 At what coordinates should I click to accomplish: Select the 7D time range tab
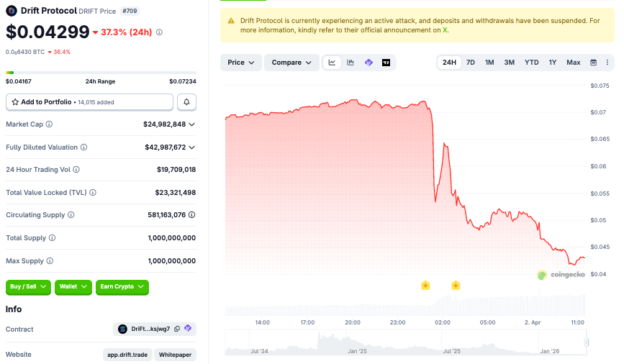[471, 63]
